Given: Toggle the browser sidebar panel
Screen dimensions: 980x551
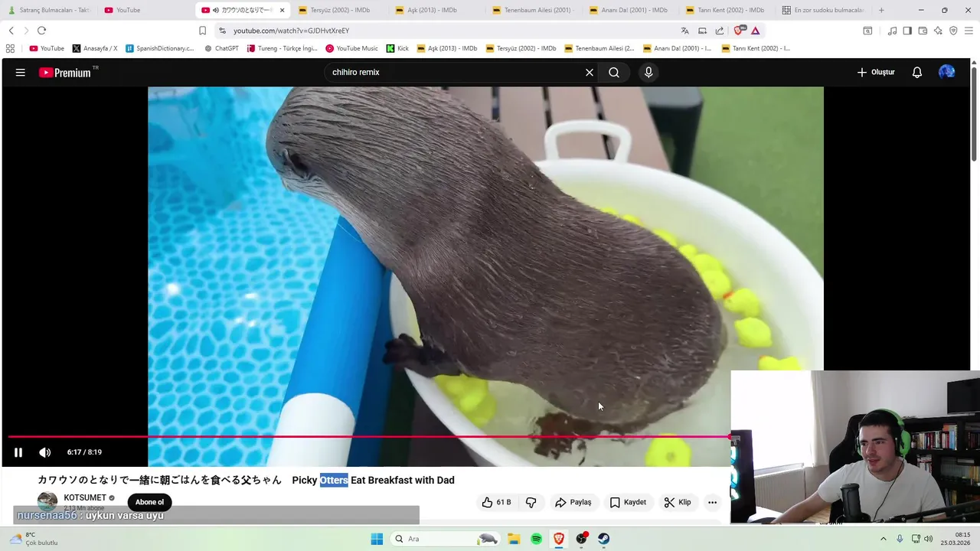Looking at the screenshot, I should (x=907, y=31).
